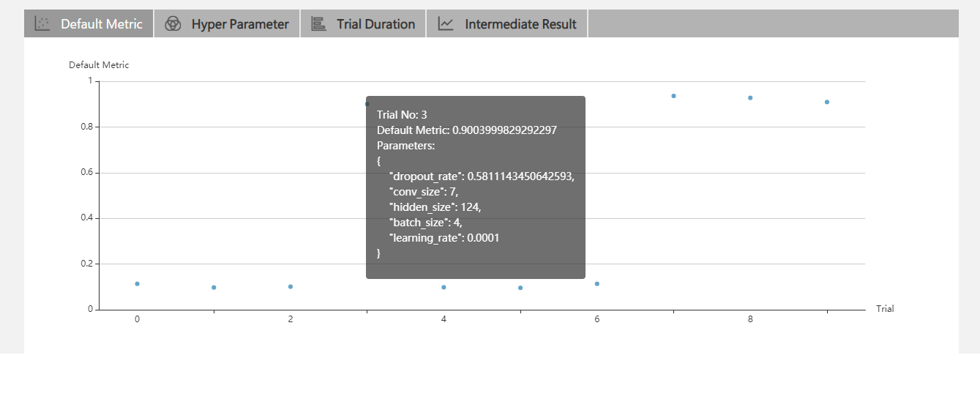This screenshot has width=980, height=402.
Task: Click the data point for trial 2
Action: (x=291, y=286)
